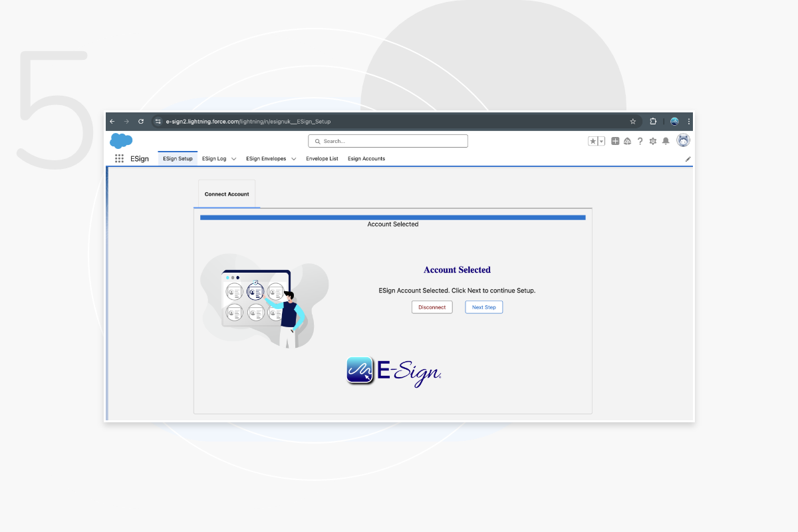Bookmark this page with the star icon
The width and height of the screenshot is (798, 532).
pos(633,122)
